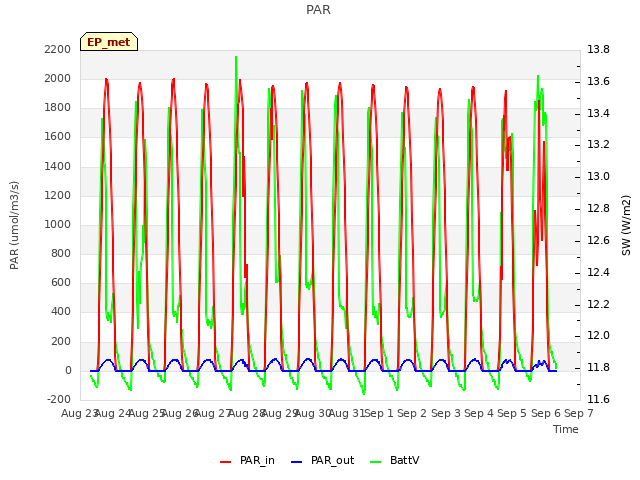Click the Sep 7 date tick
This screenshot has height=480, width=640.
point(579,413)
